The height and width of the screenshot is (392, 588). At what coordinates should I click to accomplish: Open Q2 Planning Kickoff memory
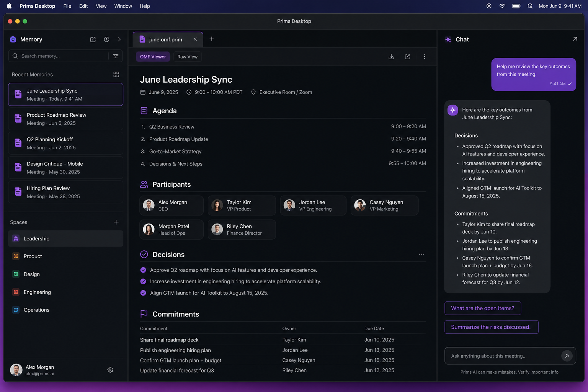pos(65,143)
